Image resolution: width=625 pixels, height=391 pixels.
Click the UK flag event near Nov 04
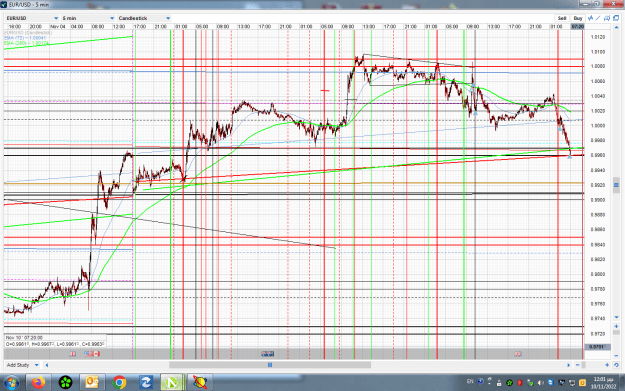click(73, 354)
